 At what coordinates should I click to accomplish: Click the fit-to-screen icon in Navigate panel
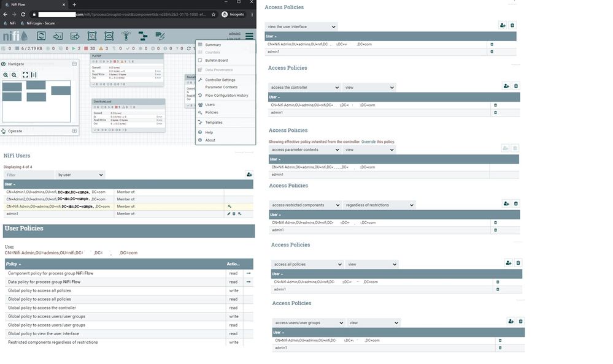tap(25, 75)
